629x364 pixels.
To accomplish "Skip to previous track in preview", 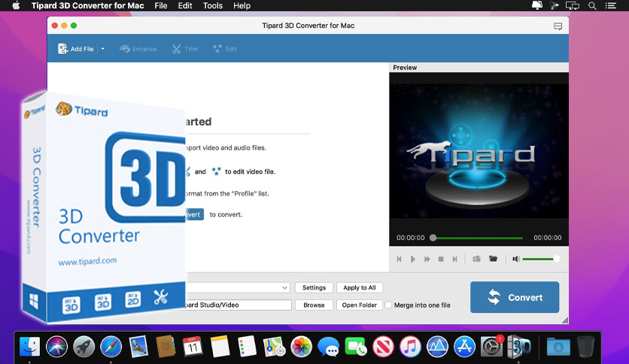I will click(x=399, y=259).
